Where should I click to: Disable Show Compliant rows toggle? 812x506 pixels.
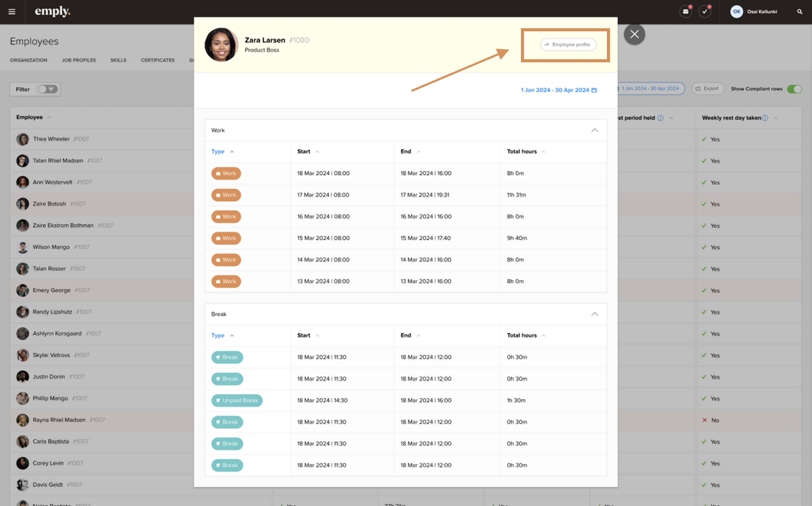coord(794,89)
